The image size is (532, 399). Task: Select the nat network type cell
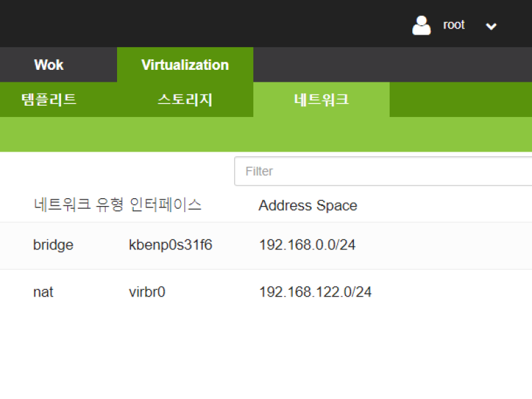pyautogui.click(x=43, y=292)
